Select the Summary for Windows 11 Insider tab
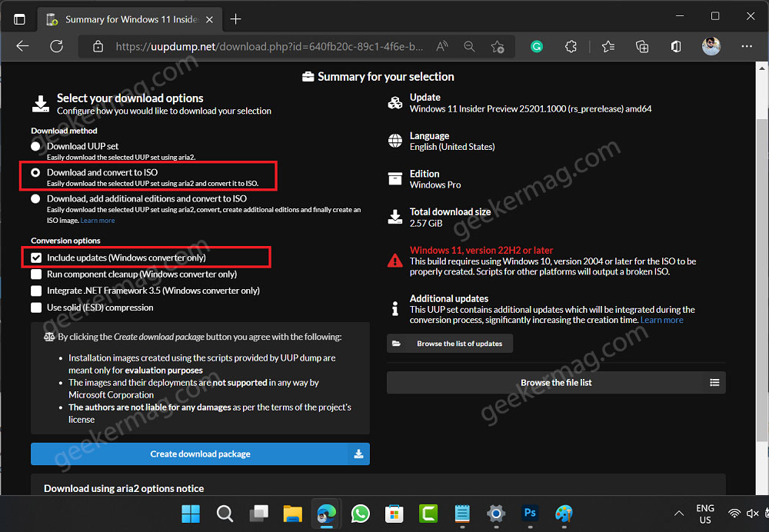 click(130, 20)
